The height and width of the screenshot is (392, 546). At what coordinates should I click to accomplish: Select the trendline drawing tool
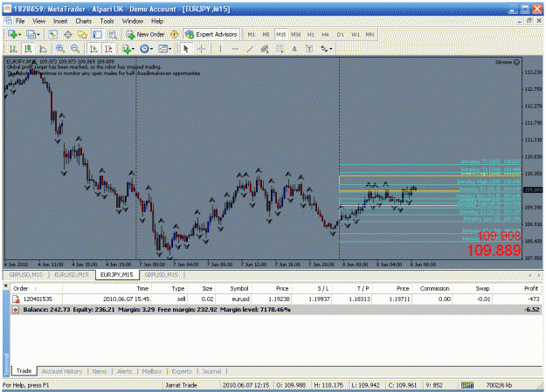coord(250,49)
